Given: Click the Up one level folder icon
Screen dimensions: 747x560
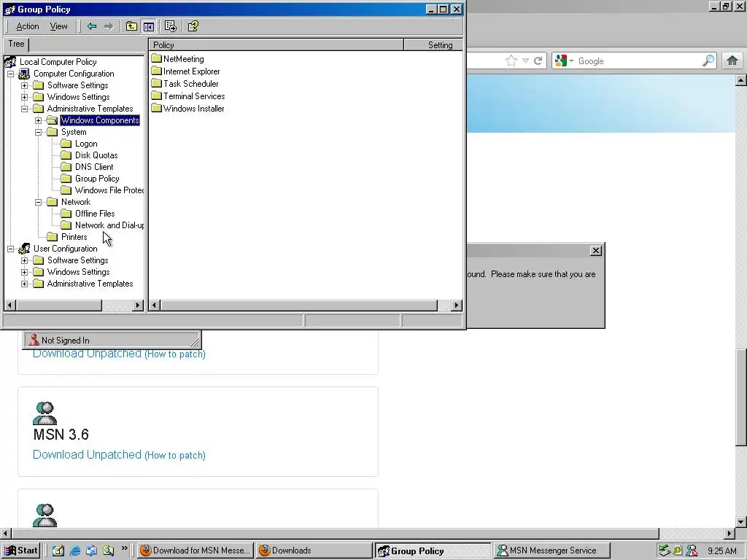Looking at the screenshot, I should click(x=131, y=26).
